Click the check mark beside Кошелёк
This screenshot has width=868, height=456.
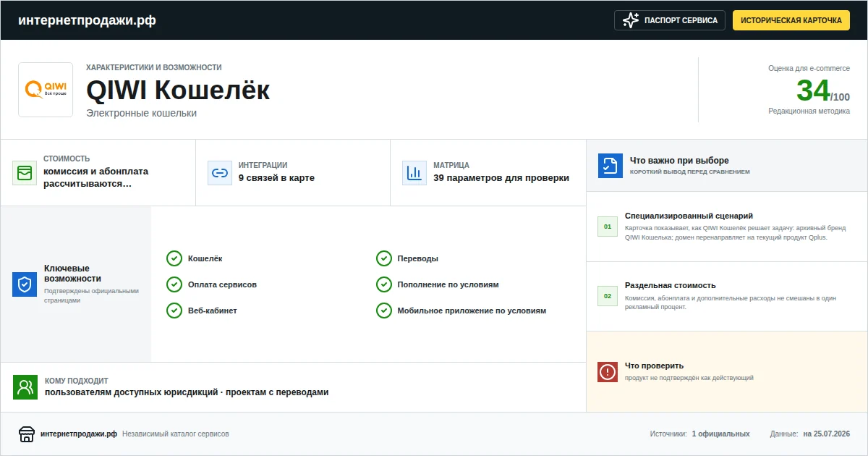click(x=174, y=258)
